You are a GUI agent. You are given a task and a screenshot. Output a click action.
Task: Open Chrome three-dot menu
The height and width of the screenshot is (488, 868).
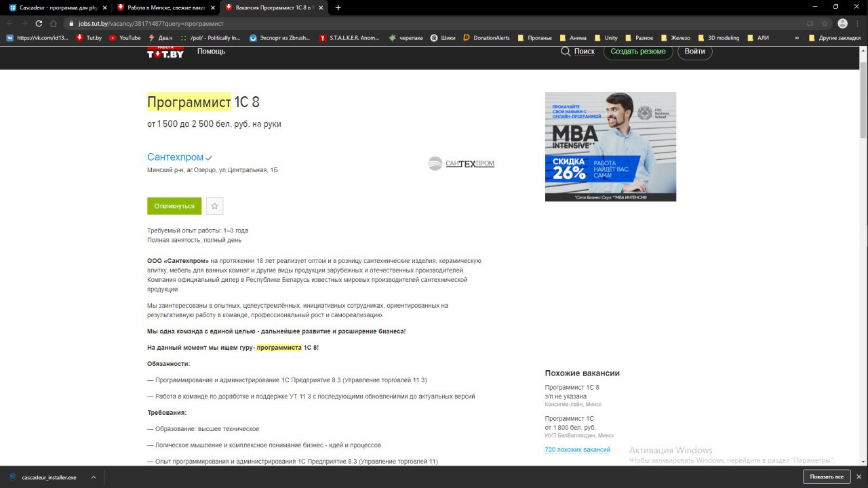coord(859,23)
